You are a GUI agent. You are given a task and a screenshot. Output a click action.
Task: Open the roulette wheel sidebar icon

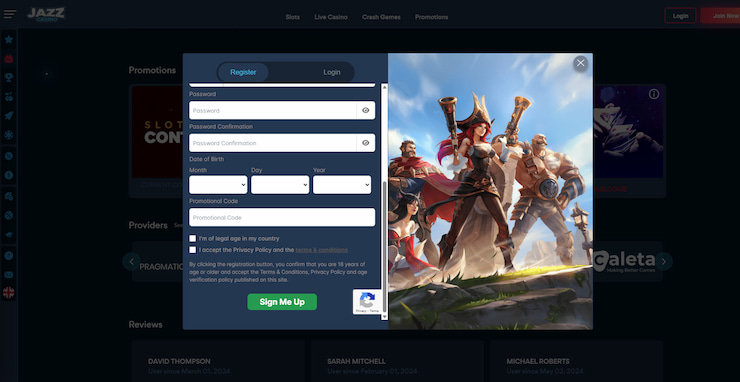(8, 135)
